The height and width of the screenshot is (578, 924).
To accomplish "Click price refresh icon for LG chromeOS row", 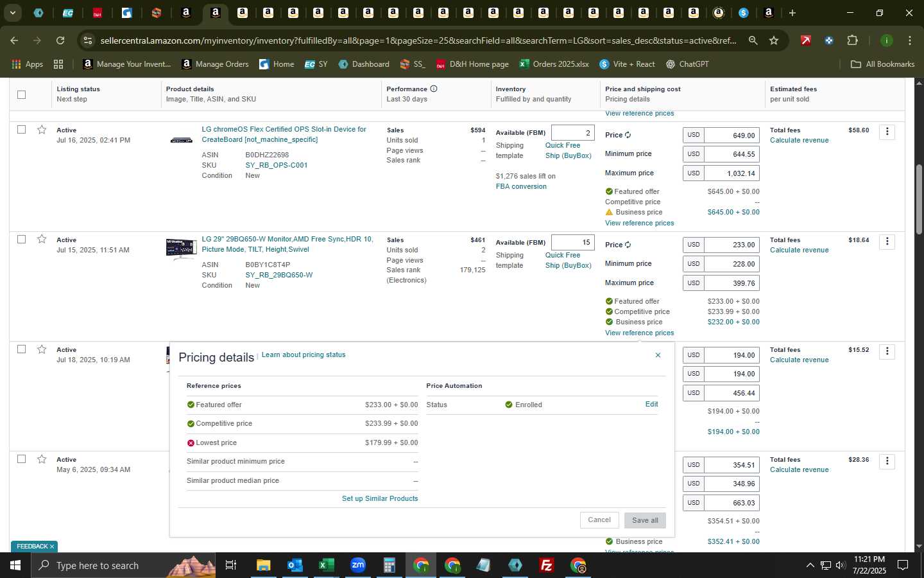I will click(x=628, y=136).
